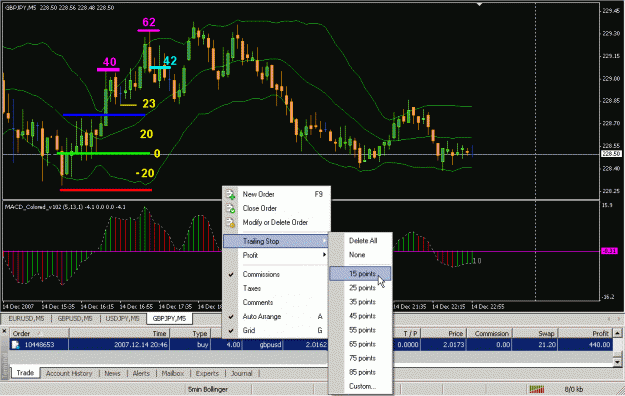The image size is (625, 396).
Task: Click the Modify or Delete Order icon
Action: click(x=230, y=223)
